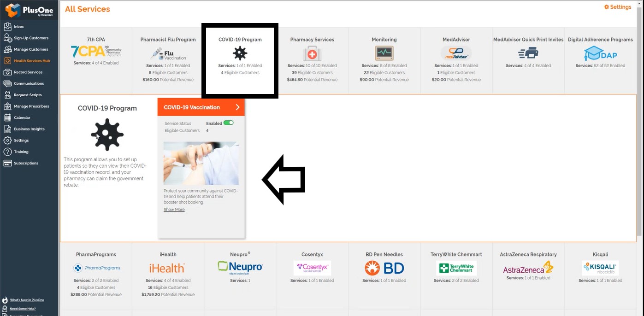Go to Health Services Hub menu item
The image size is (644, 316).
click(x=31, y=61)
